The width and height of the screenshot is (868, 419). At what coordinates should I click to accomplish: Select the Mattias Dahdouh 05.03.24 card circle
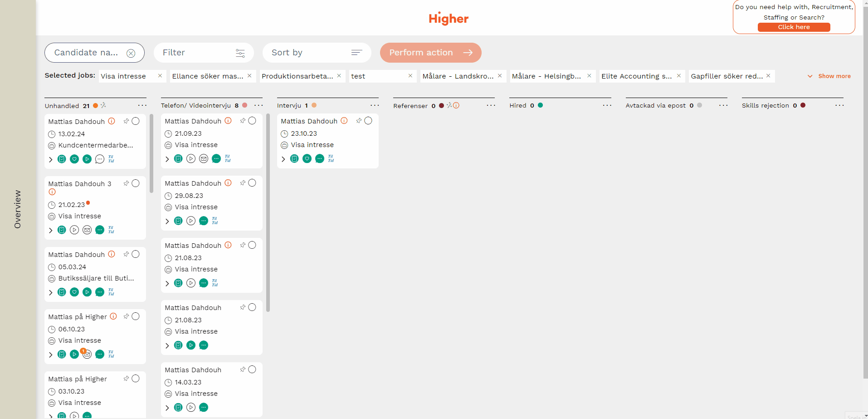(136, 254)
